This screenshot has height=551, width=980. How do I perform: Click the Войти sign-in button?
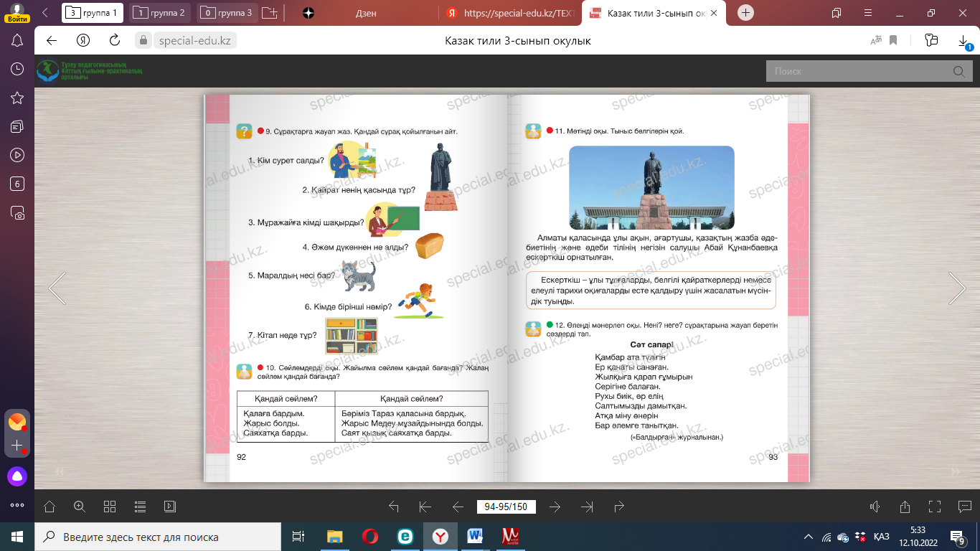pos(17,12)
